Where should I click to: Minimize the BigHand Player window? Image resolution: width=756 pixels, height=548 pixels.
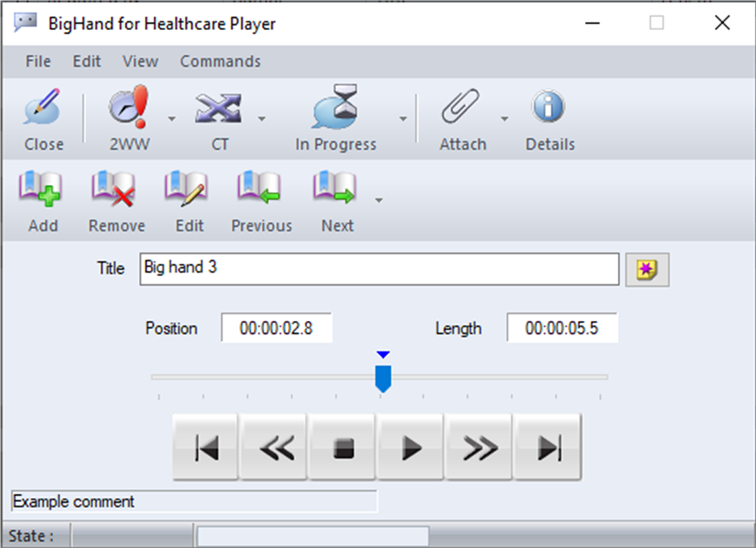click(593, 23)
